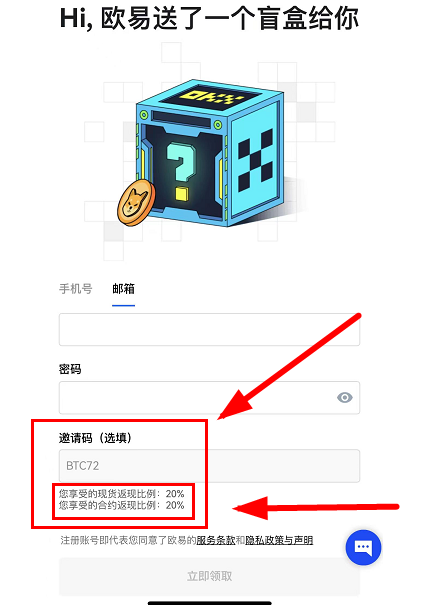Select the 邮箱 tab

[x=123, y=289]
